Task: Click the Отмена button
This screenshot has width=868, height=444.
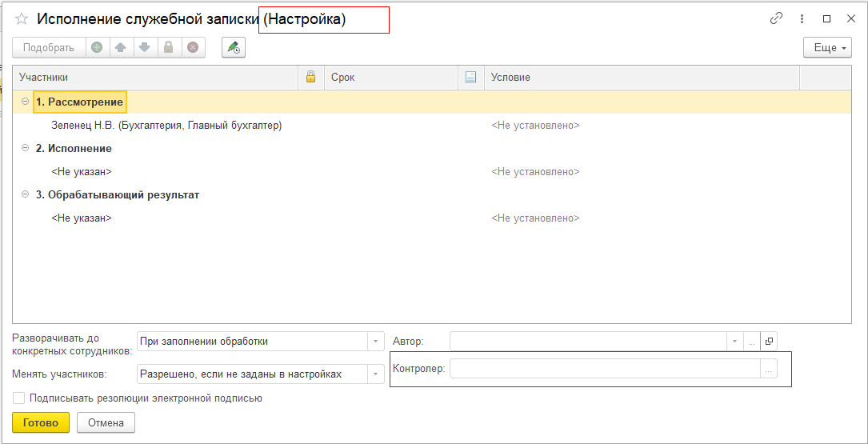Action: [106, 422]
